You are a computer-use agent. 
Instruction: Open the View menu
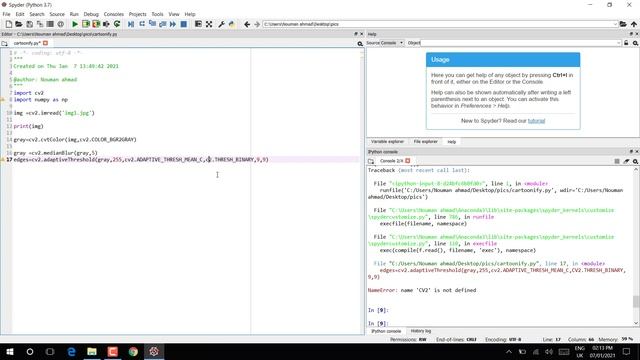(x=174, y=14)
